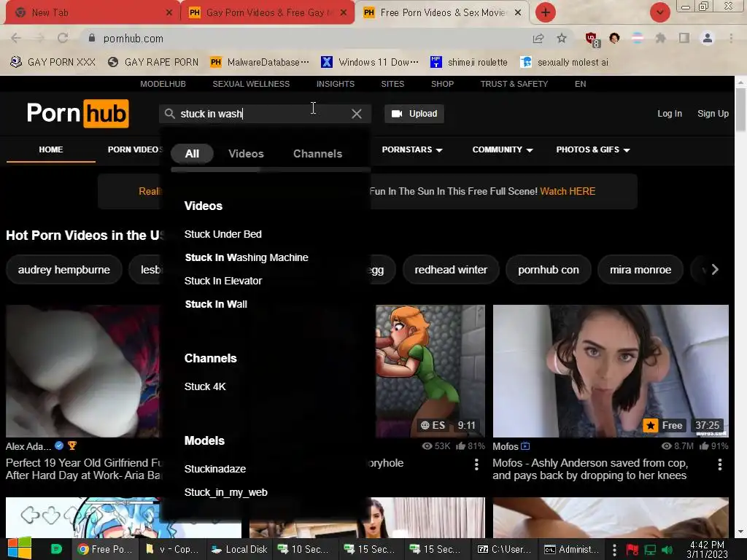Choose the Stuck_in_my_web model suggestion

click(x=226, y=492)
